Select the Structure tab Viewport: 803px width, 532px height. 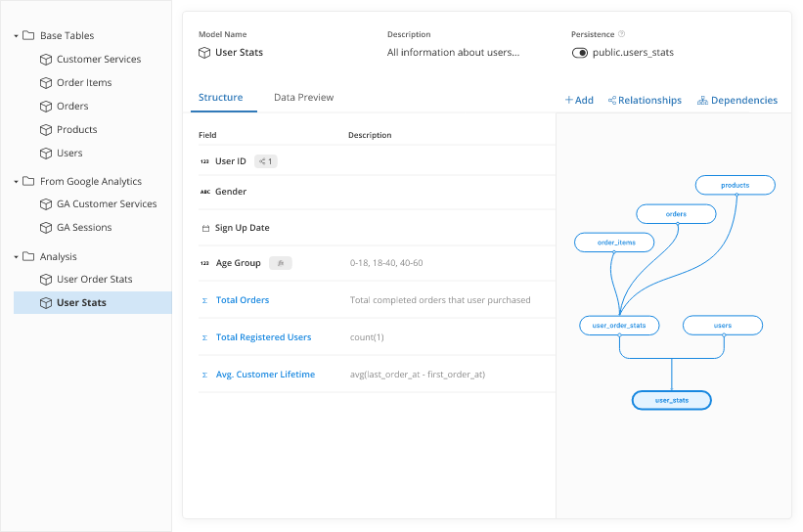tap(220, 98)
